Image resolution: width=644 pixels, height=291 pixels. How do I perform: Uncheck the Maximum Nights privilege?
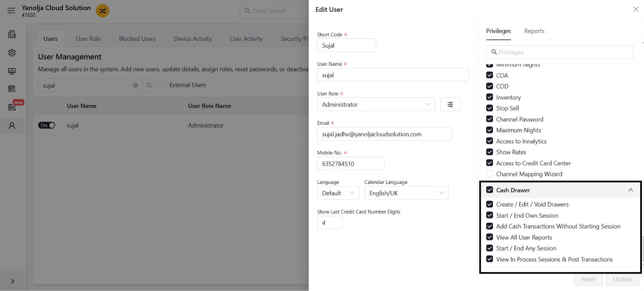click(x=490, y=130)
